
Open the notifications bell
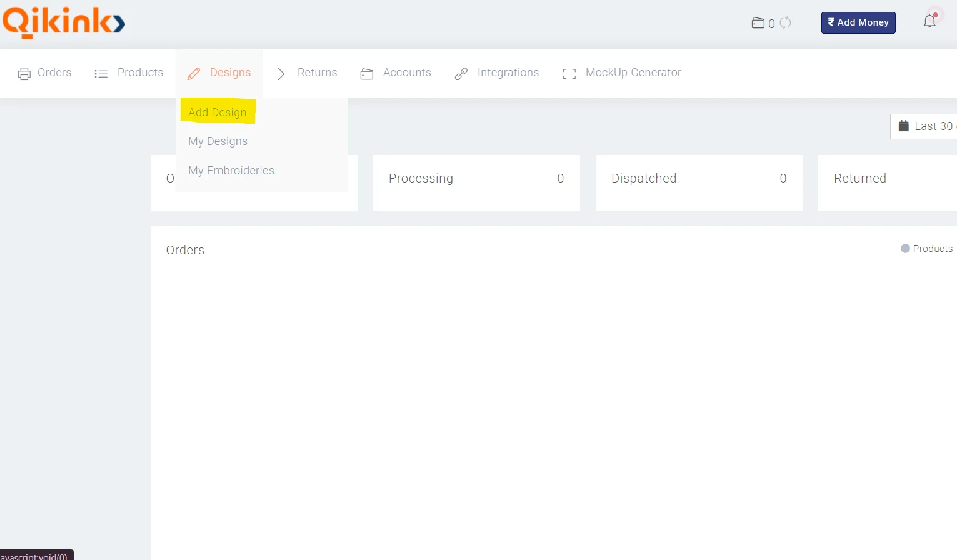[929, 21]
